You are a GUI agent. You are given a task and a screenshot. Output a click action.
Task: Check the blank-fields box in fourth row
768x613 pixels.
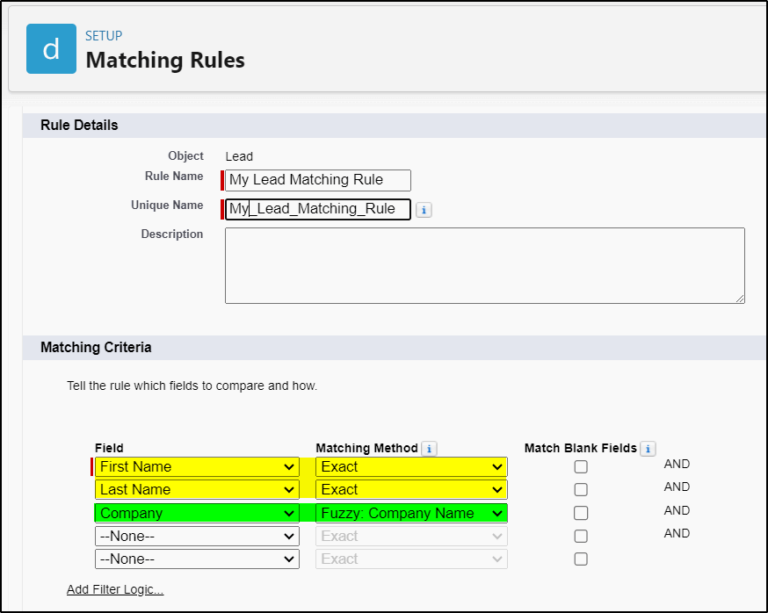click(581, 536)
